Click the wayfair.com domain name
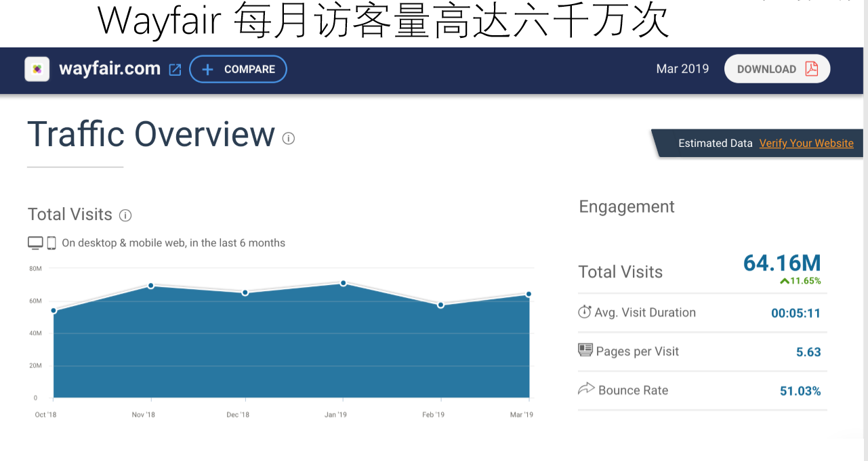Image resolution: width=868 pixels, height=461 pixels. pos(110,69)
